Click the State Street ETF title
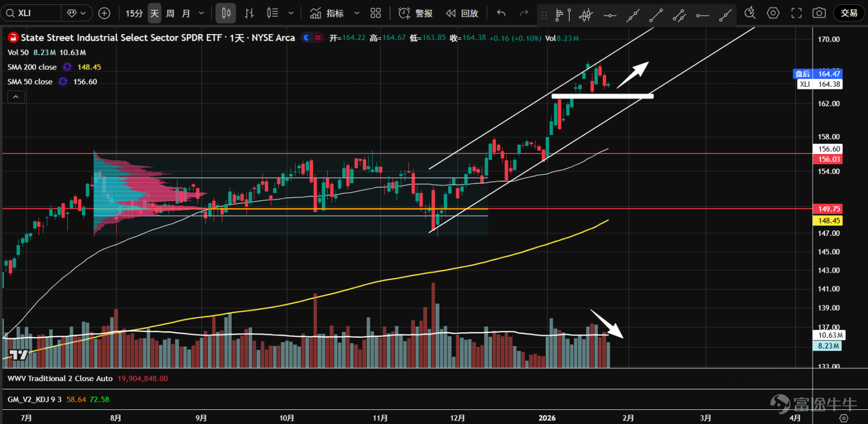Image resolution: width=868 pixels, height=424 pixels. (x=158, y=37)
